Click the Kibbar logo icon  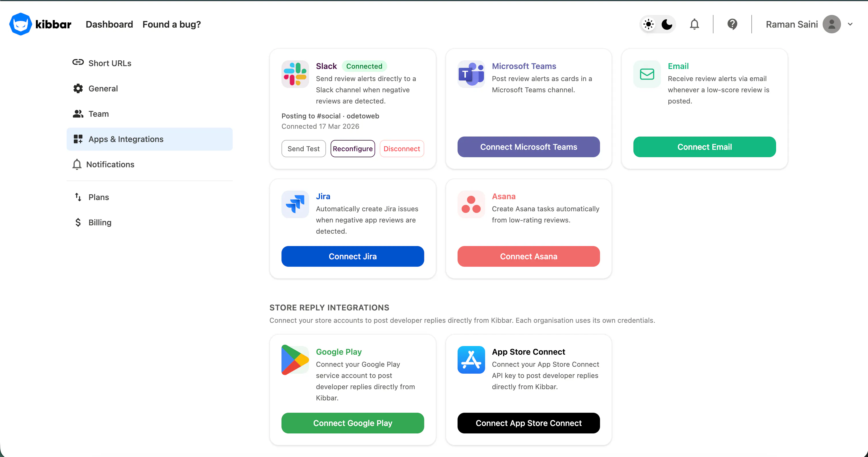21,24
